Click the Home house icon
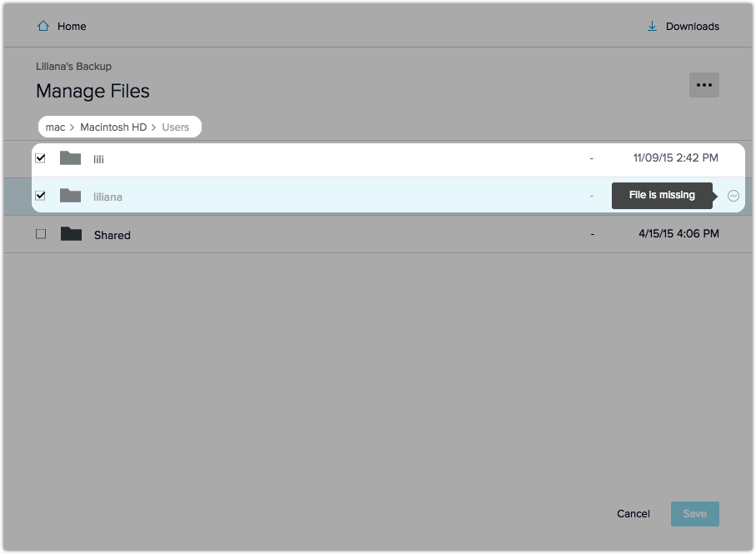Viewport: 756px width, 554px height. [x=43, y=26]
